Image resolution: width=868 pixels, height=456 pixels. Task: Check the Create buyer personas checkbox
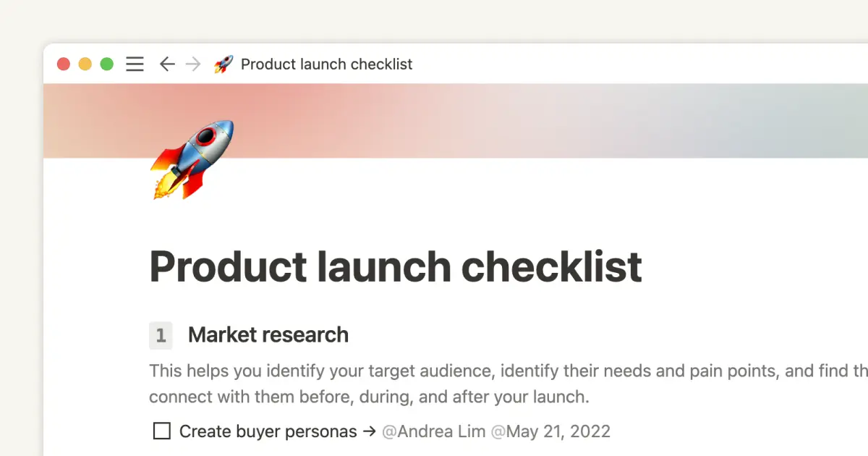[161, 431]
